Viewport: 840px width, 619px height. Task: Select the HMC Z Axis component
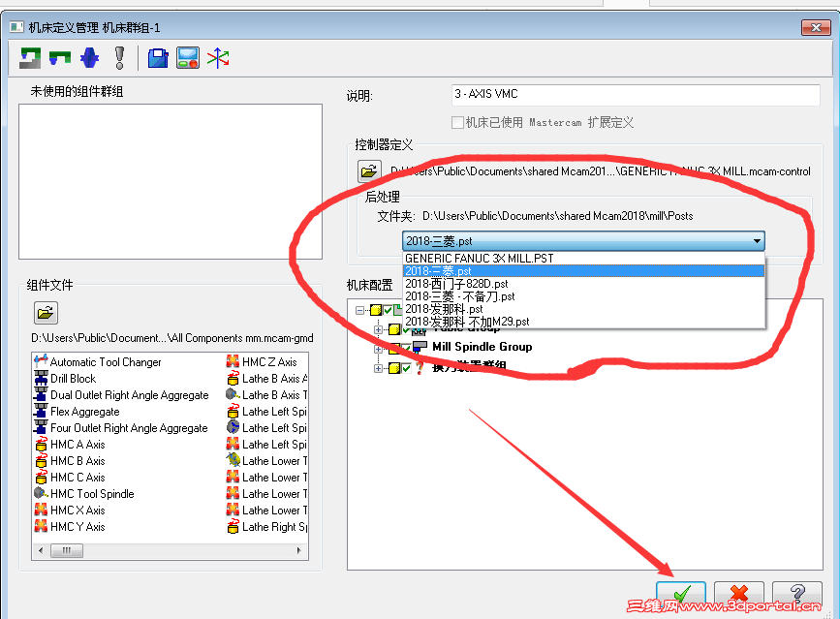[x=262, y=362]
